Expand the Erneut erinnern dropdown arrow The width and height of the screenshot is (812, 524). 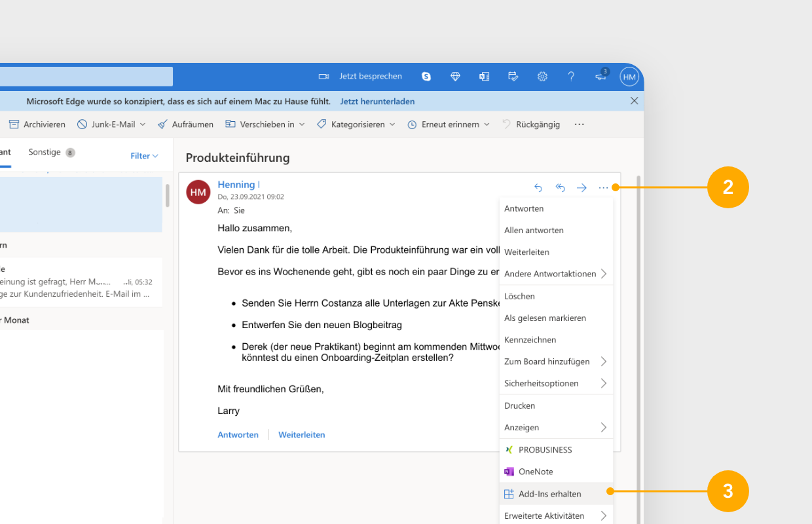pos(487,124)
